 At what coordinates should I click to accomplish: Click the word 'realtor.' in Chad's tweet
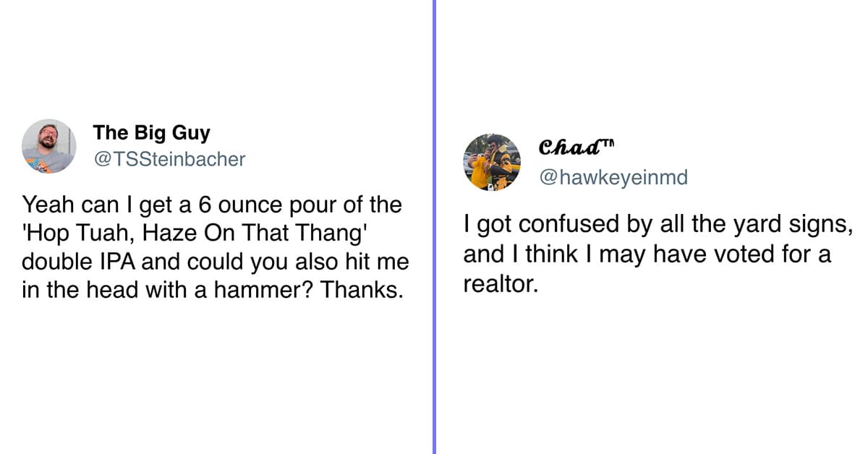tap(501, 285)
